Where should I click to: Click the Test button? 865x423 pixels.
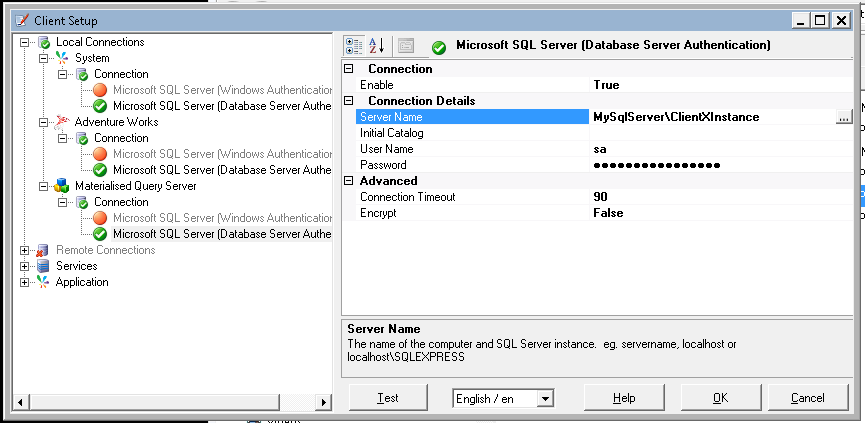coord(388,398)
